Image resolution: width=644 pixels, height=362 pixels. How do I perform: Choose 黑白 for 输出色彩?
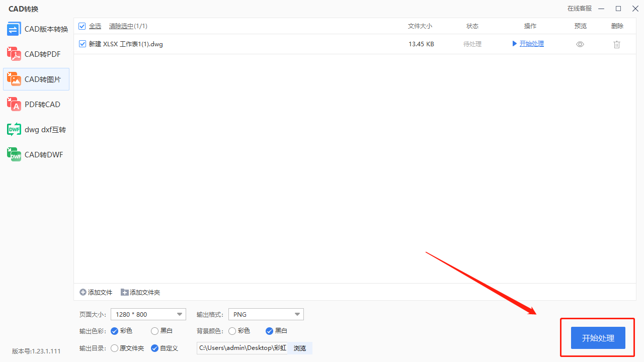click(x=153, y=331)
